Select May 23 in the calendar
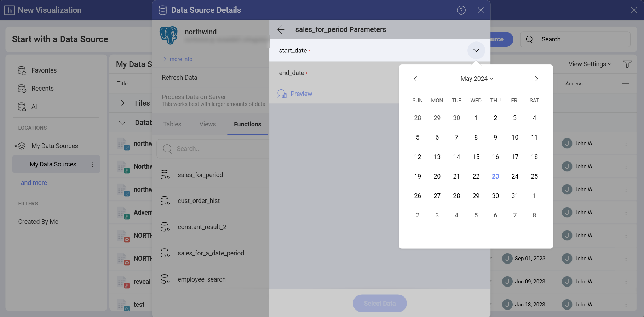Viewport: 644px width, 317px height. coord(495,176)
